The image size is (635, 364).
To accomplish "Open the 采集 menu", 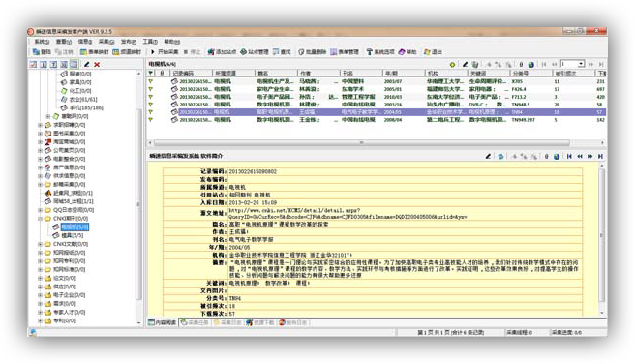I will (x=106, y=42).
